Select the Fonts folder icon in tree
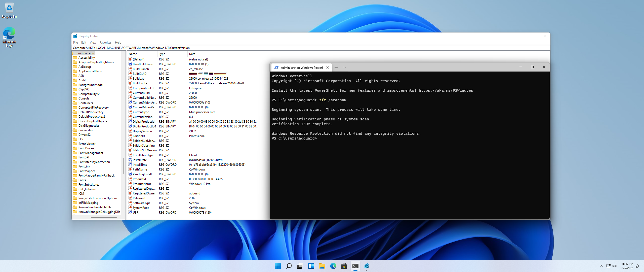 tap(75, 180)
